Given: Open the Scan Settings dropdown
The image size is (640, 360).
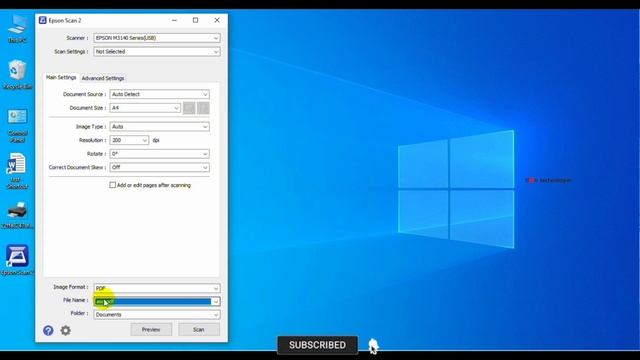Looking at the screenshot, I should pyautogui.click(x=157, y=52).
